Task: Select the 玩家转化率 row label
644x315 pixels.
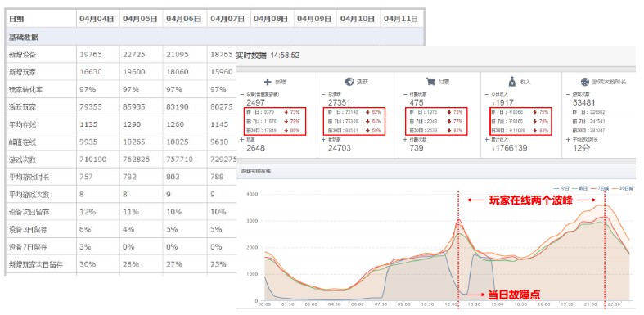Action: pyautogui.click(x=26, y=89)
